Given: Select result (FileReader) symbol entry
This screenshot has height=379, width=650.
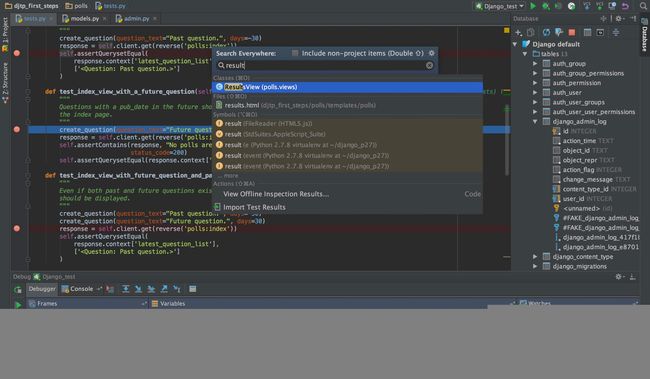Looking at the screenshot, I should tap(347, 124).
